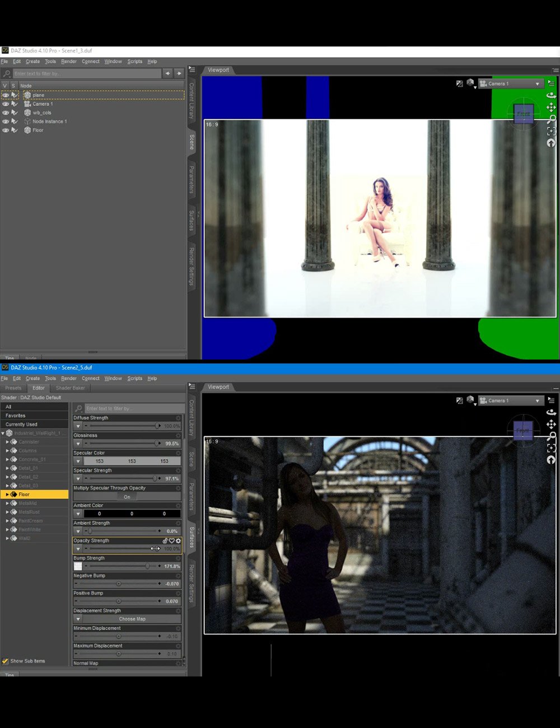Select the Currently Used filter

click(21, 424)
